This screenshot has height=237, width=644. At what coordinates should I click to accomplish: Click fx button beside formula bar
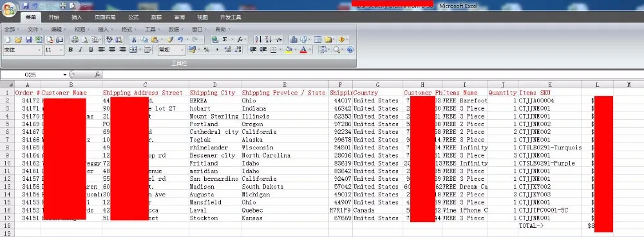coord(97,74)
